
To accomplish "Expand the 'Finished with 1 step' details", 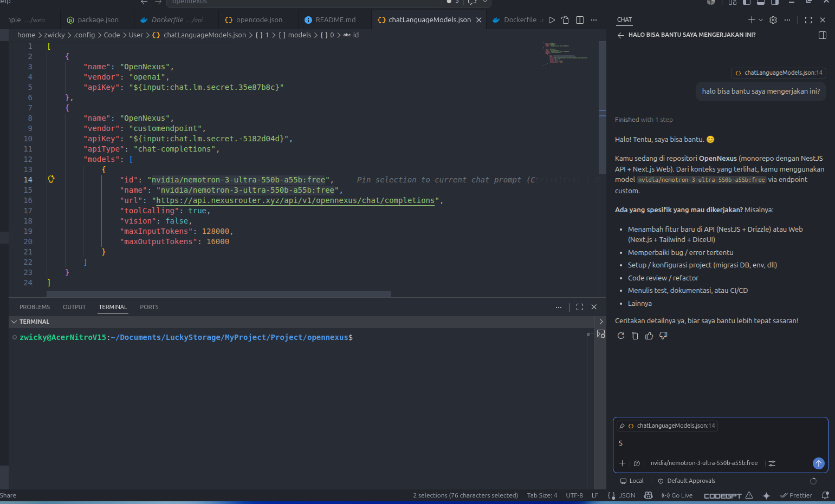I will click(x=644, y=120).
